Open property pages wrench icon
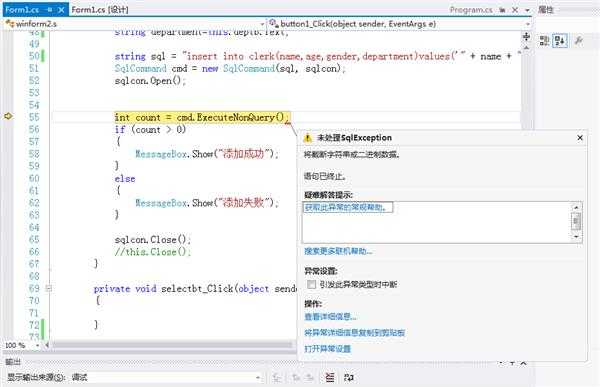Image resolution: width=600 pixels, height=387 pixels. (579, 41)
